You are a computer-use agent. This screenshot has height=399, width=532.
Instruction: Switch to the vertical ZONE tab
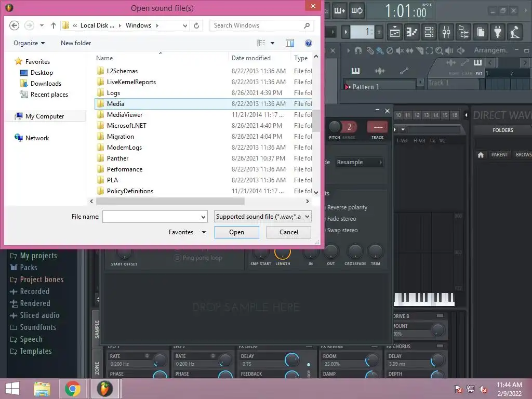[x=97, y=368]
